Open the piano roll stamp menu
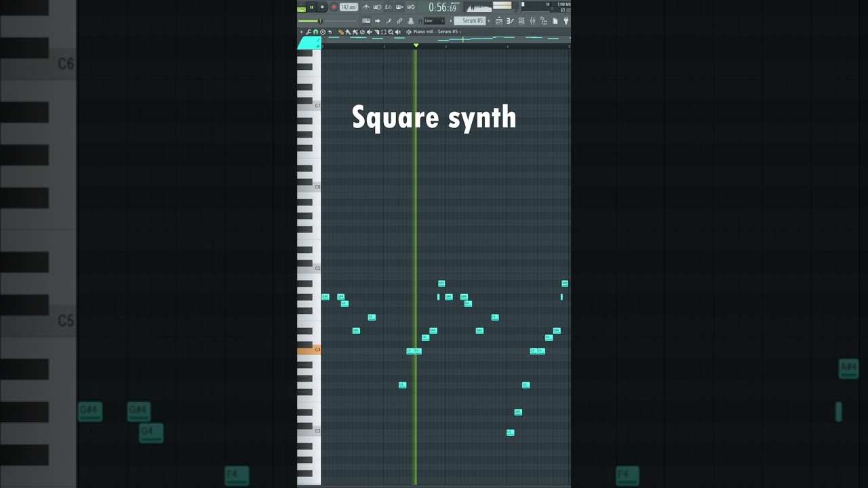 point(323,32)
